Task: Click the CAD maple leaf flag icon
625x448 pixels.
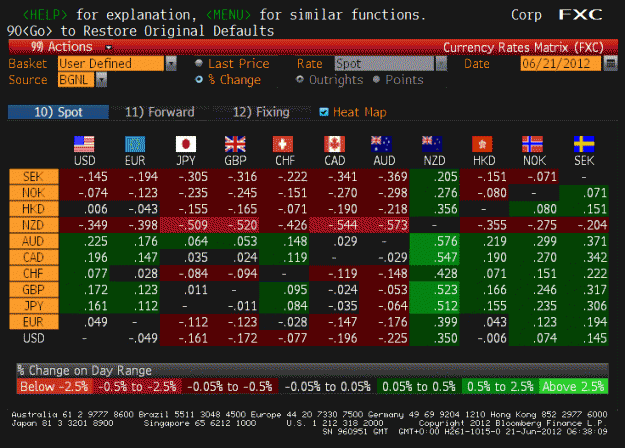Action: tap(334, 144)
